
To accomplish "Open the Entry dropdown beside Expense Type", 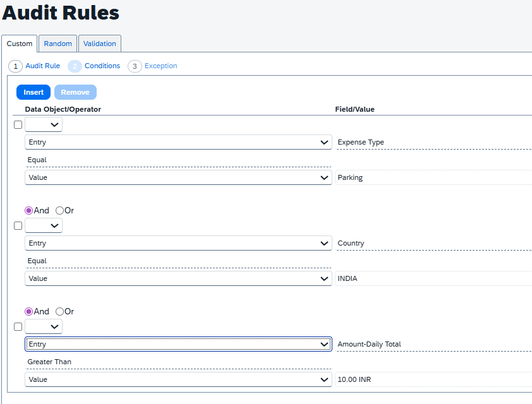I will 178,142.
